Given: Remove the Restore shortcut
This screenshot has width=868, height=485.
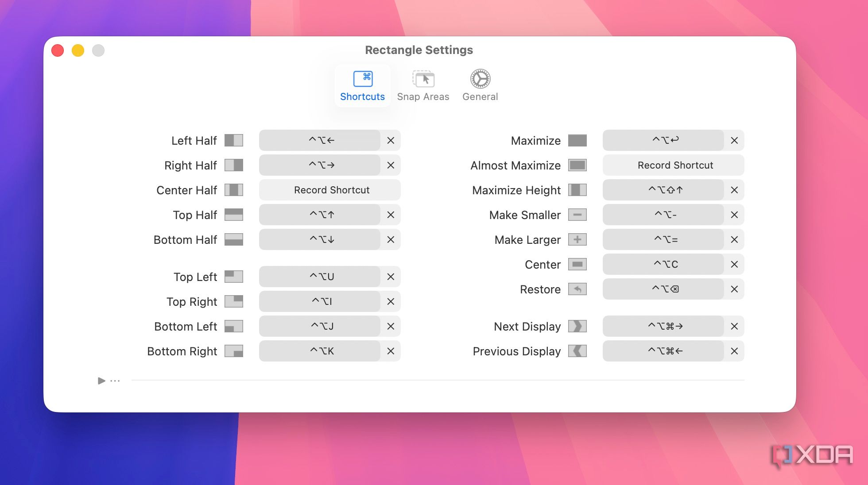Looking at the screenshot, I should [734, 289].
